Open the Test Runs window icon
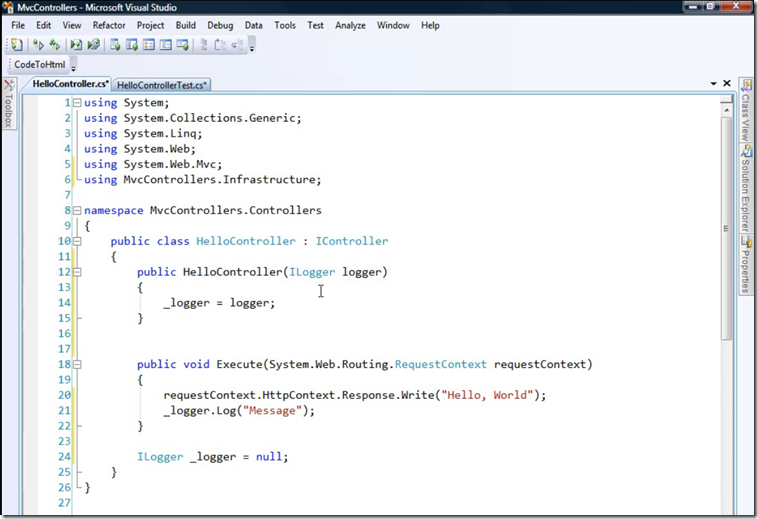This screenshot has width=758, height=519. coord(182,45)
